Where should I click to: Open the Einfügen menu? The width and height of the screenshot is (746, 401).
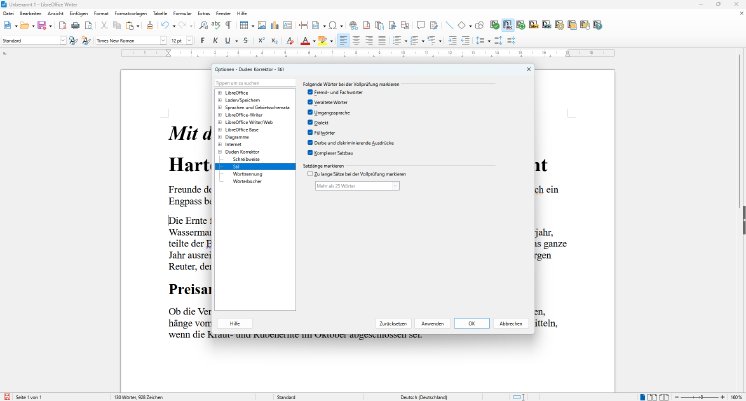(79, 13)
